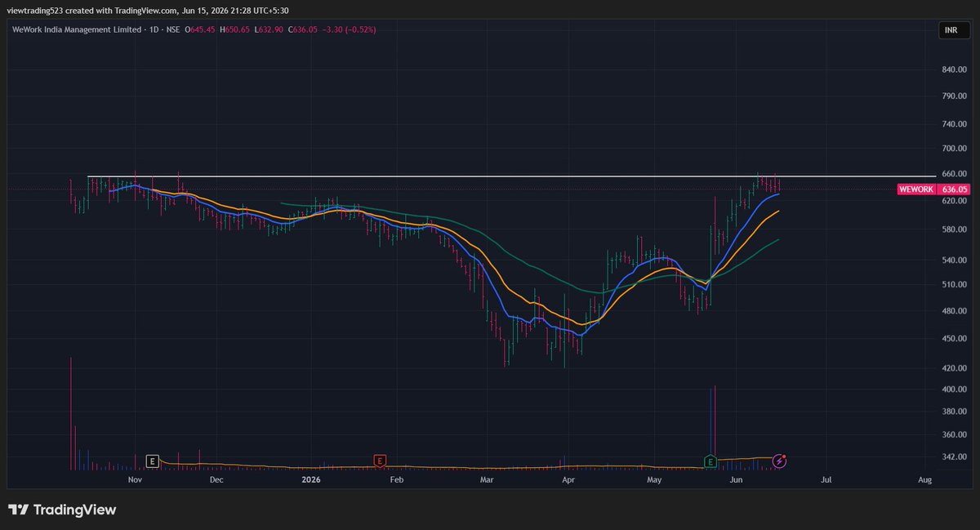Click the green E earnings marker in late May
The width and height of the screenshot is (980, 530).
[711, 461]
